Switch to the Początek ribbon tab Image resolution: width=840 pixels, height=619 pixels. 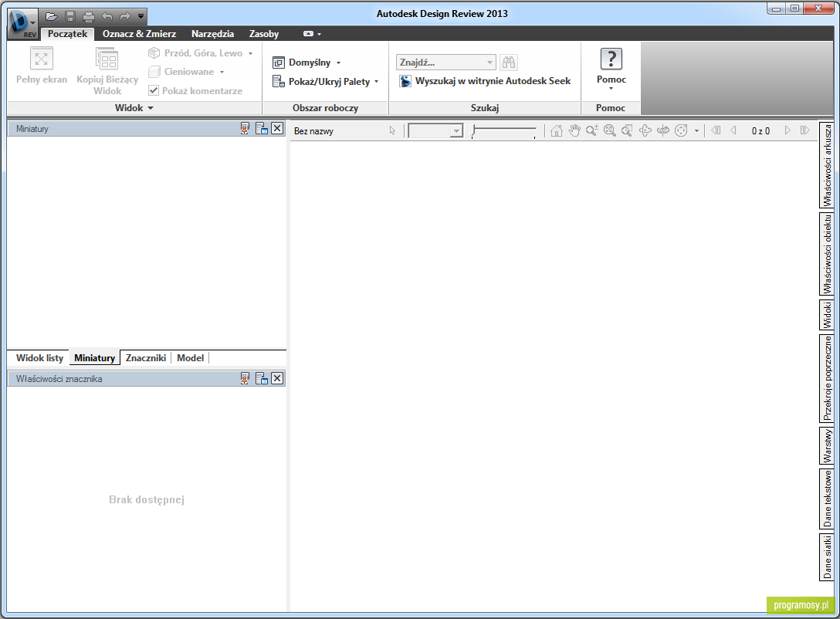(x=67, y=34)
